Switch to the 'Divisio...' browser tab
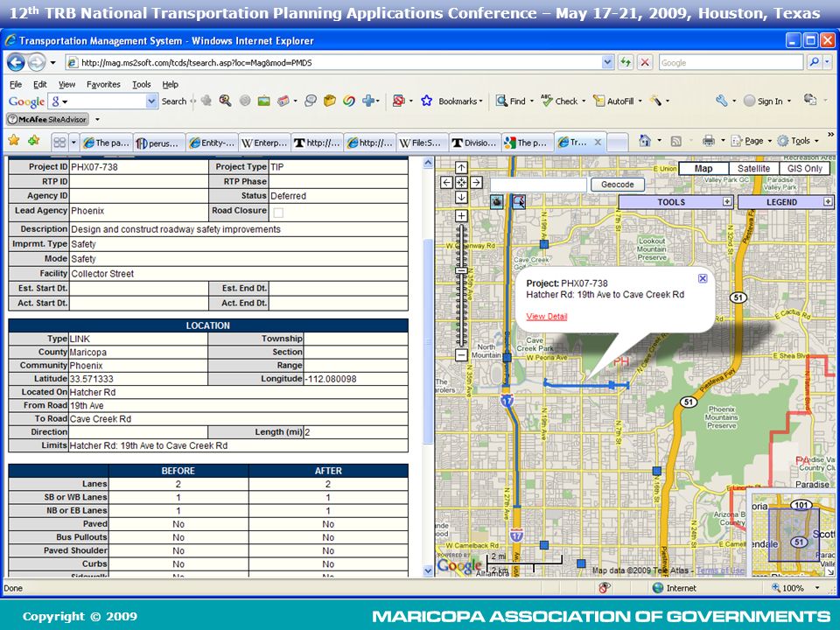The width and height of the screenshot is (840, 630). click(475, 143)
